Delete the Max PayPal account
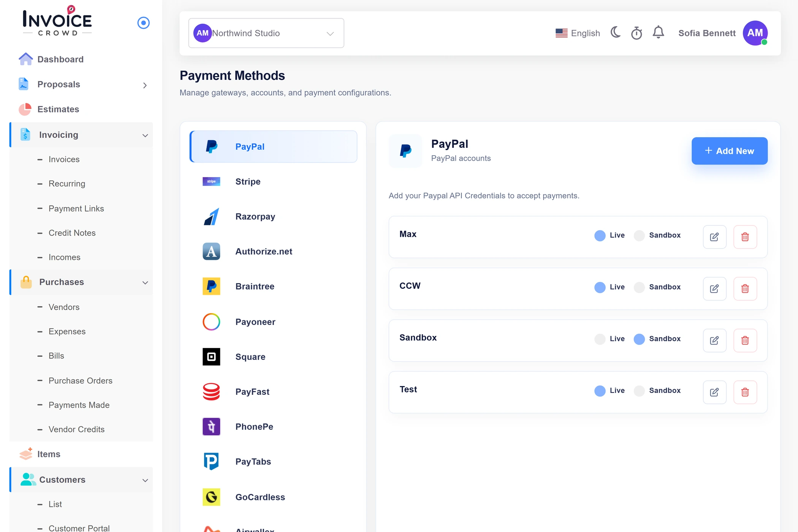Screen dimensions: 798x532 [745, 237]
